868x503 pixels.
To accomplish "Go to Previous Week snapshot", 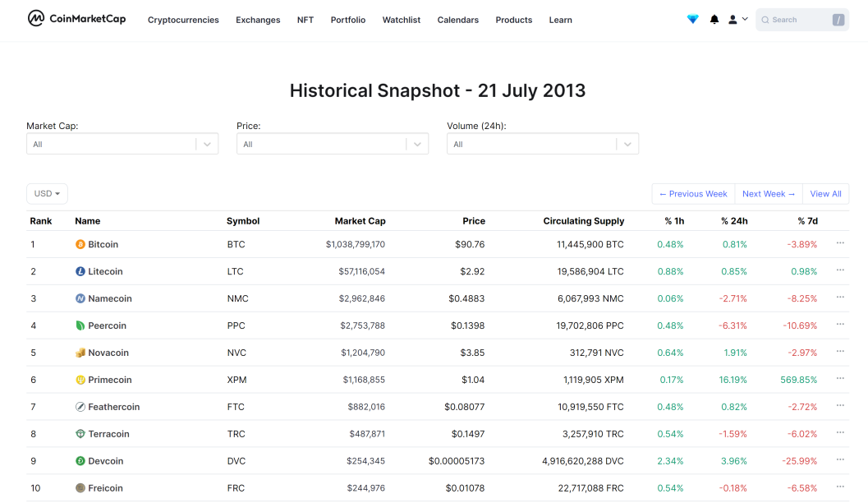I will [x=693, y=194].
